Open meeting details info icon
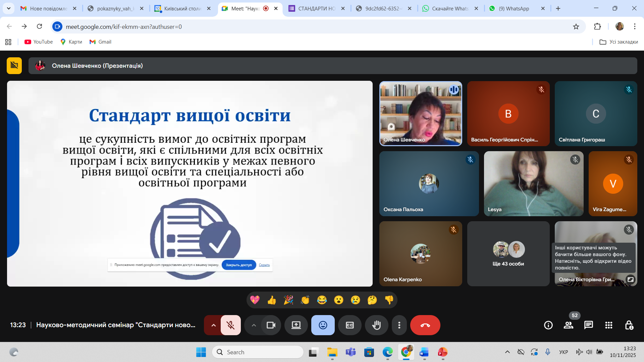Viewport: 644px width, 362px height. click(548, 325)
